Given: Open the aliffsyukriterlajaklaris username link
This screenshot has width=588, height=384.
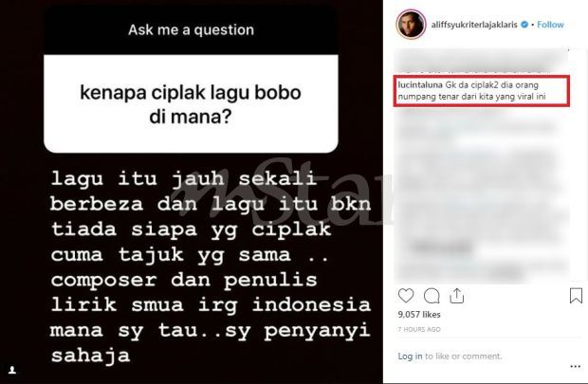Looking at the screenshot, I should coord(474,25).
